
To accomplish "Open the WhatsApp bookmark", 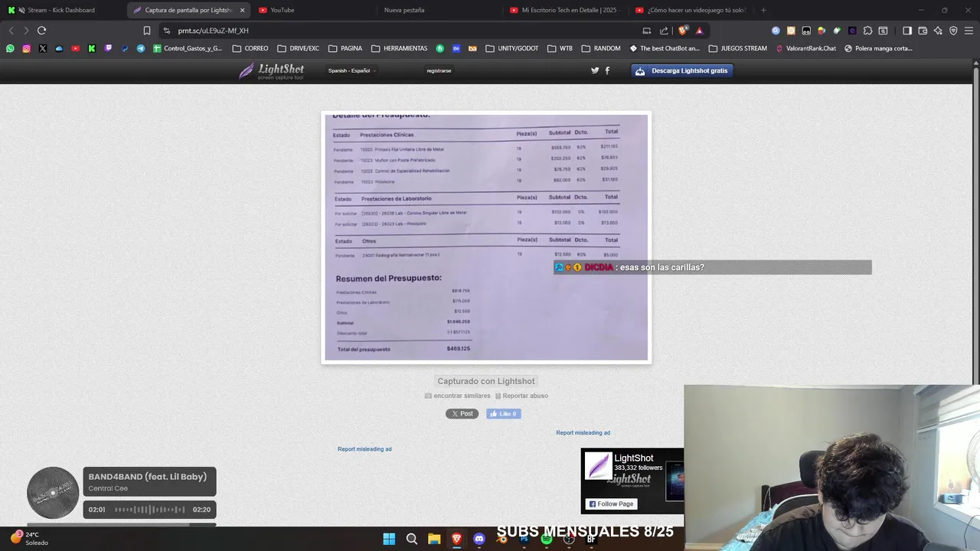I will click(x=10, y=48).
